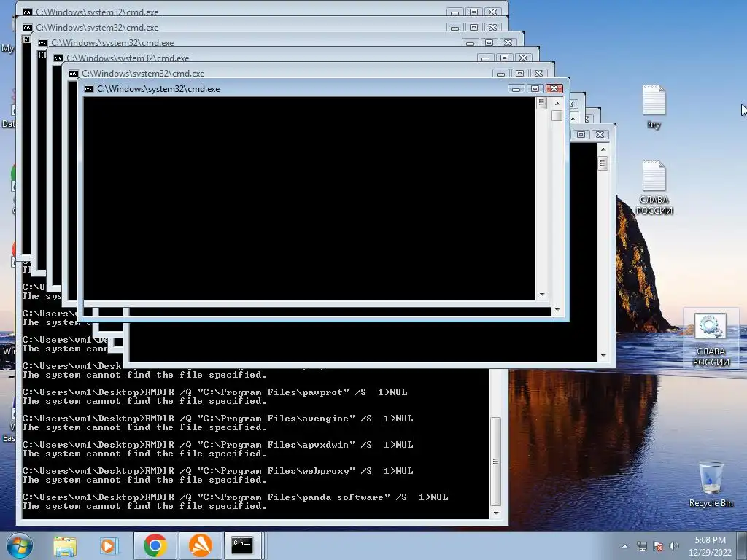Screen dimensions: 747x560
Task: Open the orange Avast icon in taskbar
Action: (x=200, y=545)
